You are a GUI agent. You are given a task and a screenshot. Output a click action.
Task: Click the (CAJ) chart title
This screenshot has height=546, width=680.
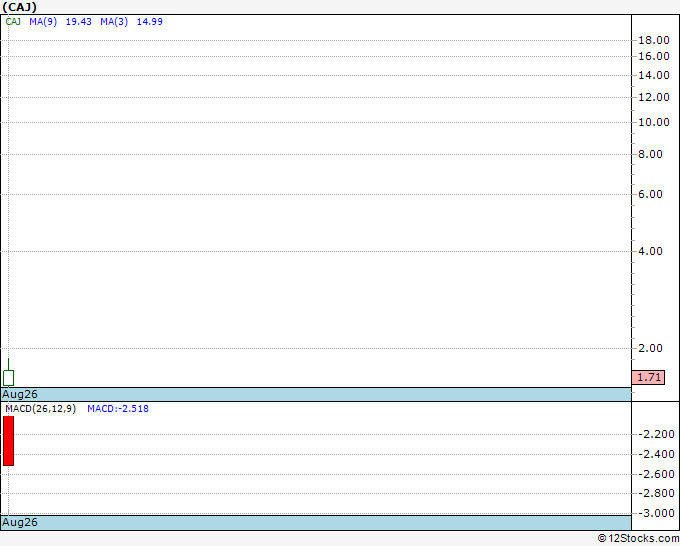(x=20, y=7)
